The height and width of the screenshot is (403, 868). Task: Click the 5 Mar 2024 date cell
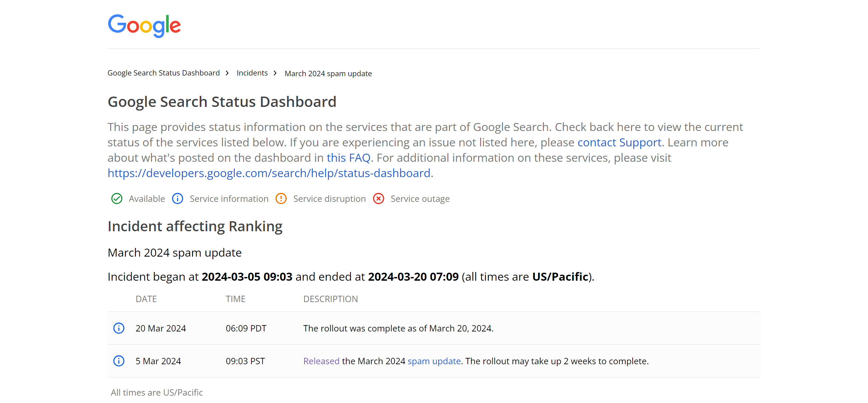[x=158, y=361]
